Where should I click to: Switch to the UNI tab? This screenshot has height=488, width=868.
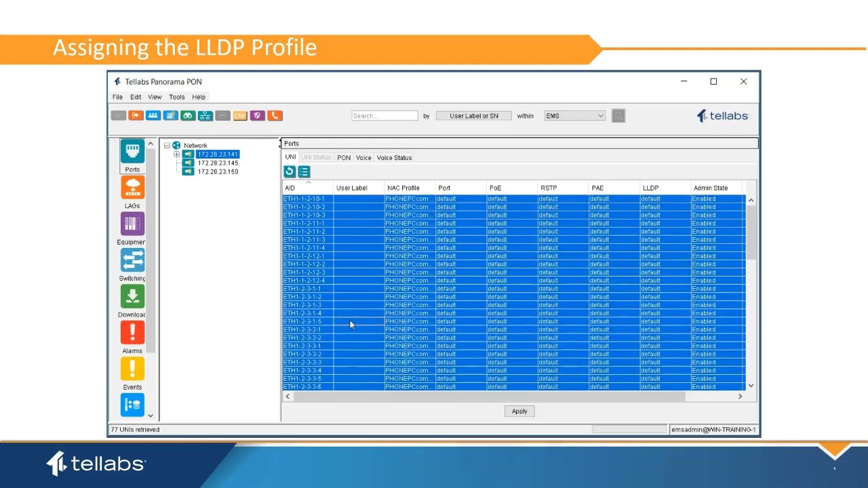tap(290, 157)
